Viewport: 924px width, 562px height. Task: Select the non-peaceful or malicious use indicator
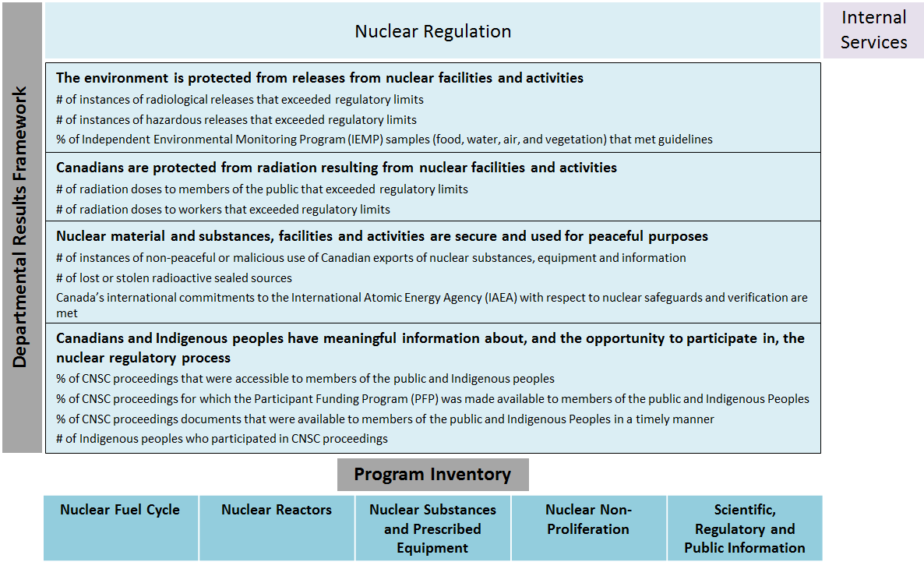[371, 258]
